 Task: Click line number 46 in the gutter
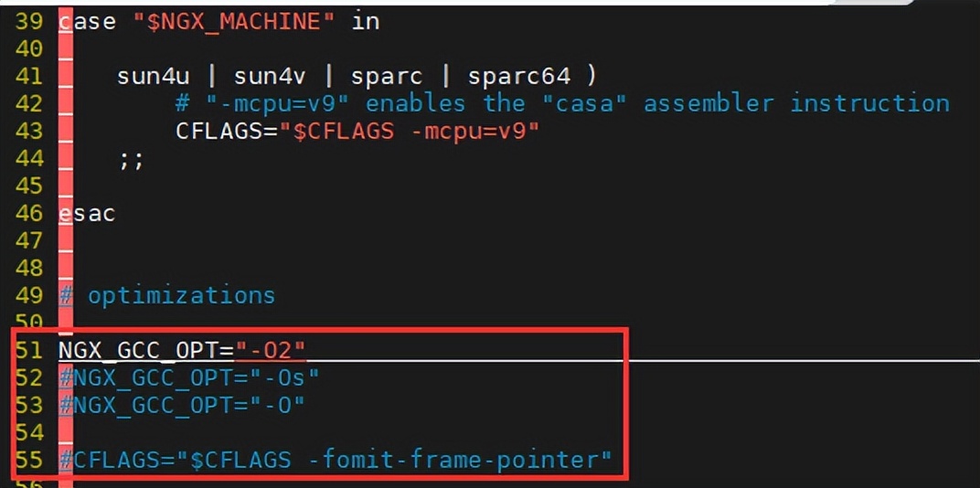tap(28, 214)
